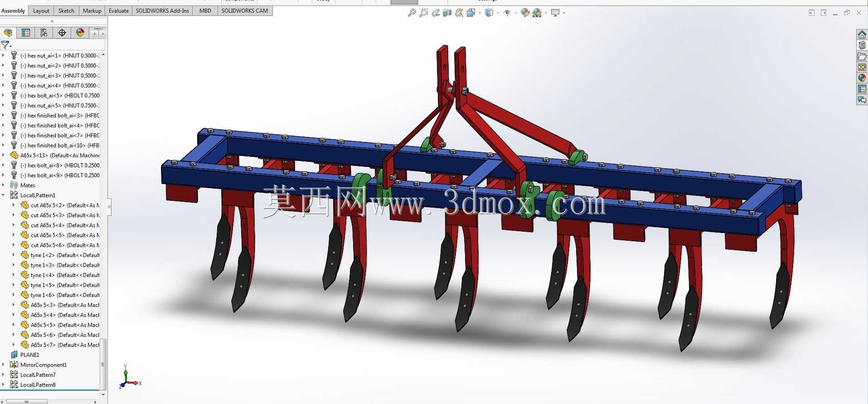This screenshot has width=868, height=404.
Task: Open the FeatureManager design tree tab
Action: [8, 33]
